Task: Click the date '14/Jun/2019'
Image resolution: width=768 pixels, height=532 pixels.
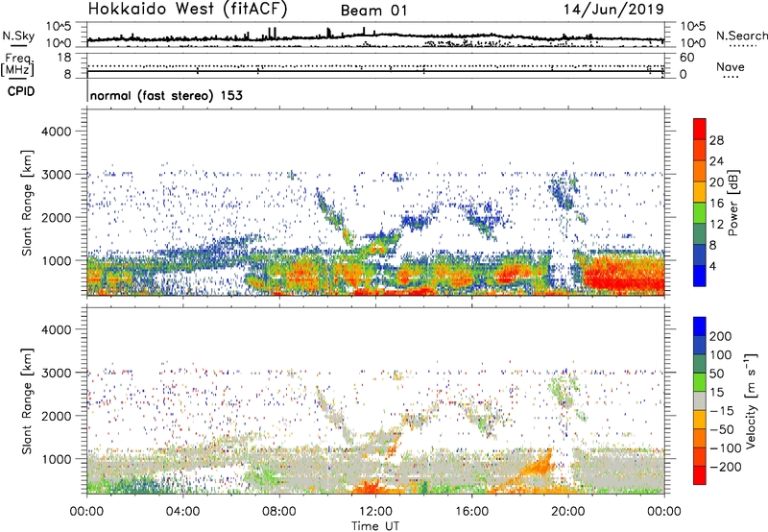Action: (x=613, y=10)
